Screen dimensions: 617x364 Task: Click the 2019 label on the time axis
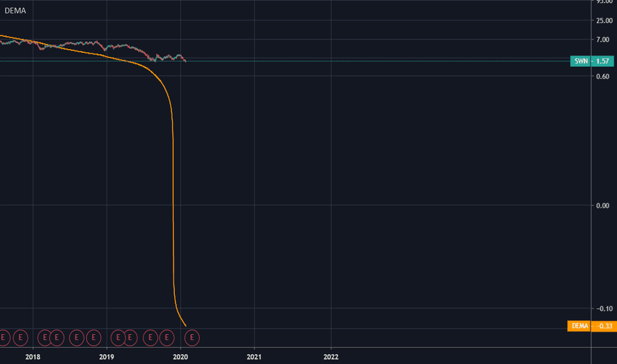[107, 357]
